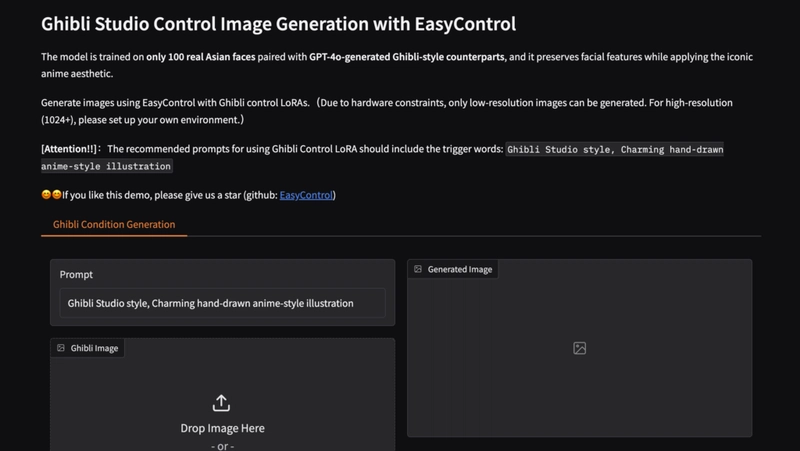This screenshot has height=451, width=800.
Task: Click the Prompt text input field
Action: click(x=222, y=303)
